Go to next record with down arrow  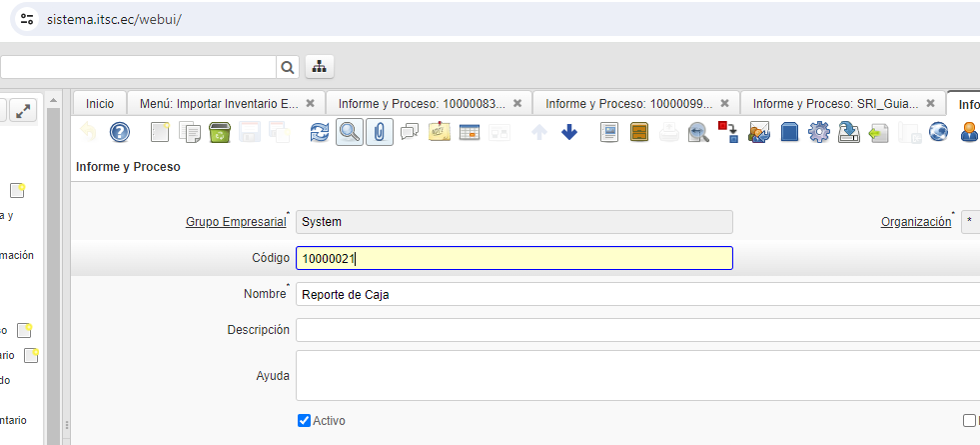pos(569,132)
